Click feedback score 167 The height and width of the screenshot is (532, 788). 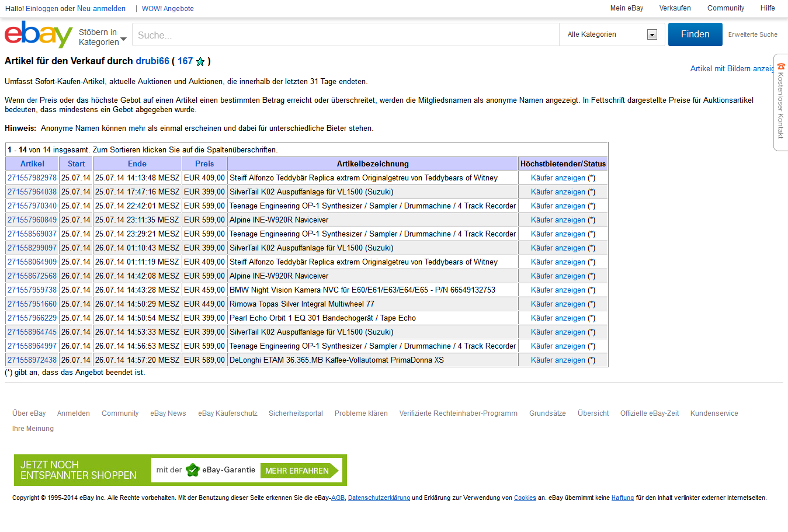pos(185,61)
